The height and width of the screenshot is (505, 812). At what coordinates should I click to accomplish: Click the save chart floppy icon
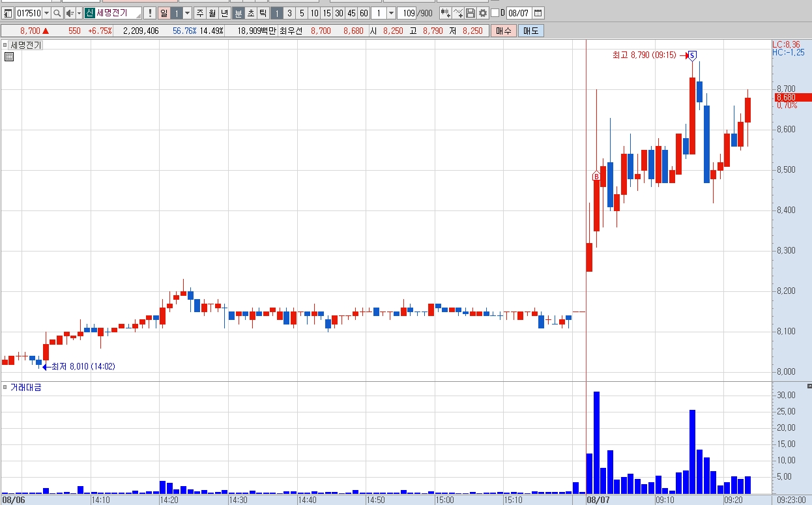(x=471, y=13)
